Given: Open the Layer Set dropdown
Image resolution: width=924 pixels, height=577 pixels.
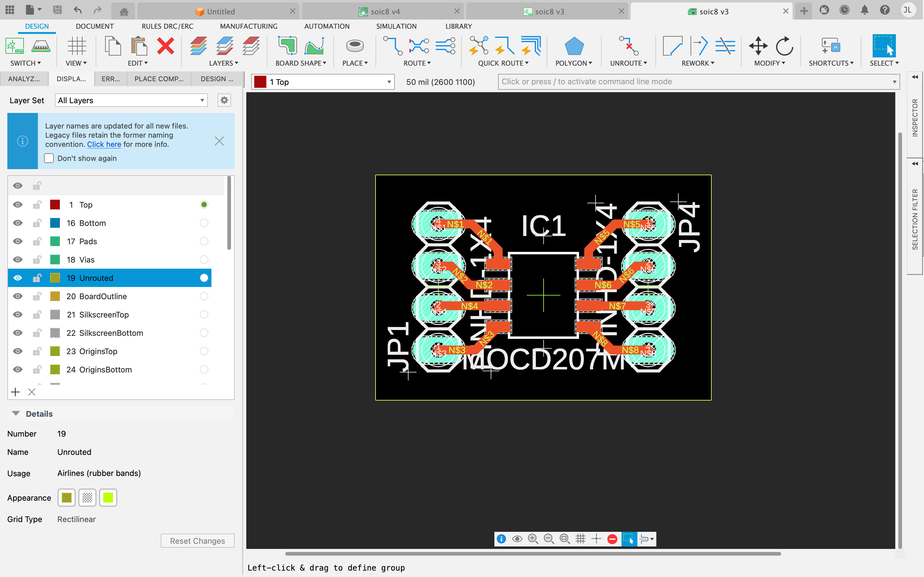Looking at the screenshot, I should tap(131, 100).
